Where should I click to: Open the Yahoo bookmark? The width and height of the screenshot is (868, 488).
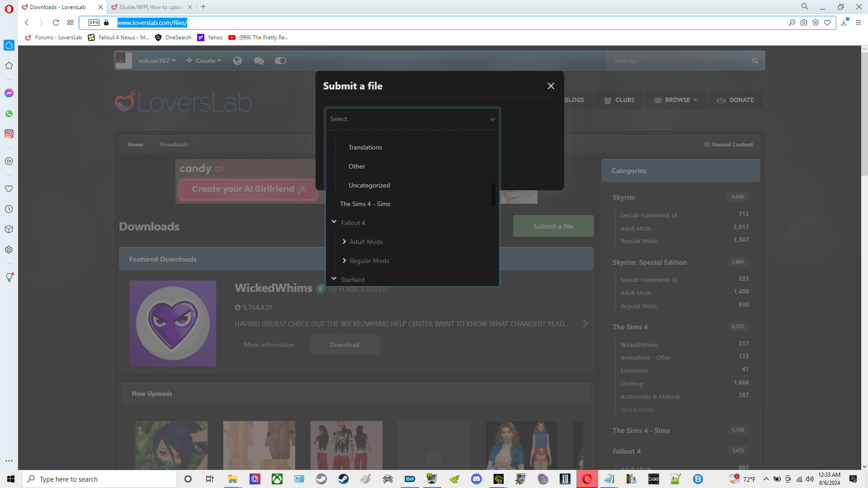click(x=210, y=38)
